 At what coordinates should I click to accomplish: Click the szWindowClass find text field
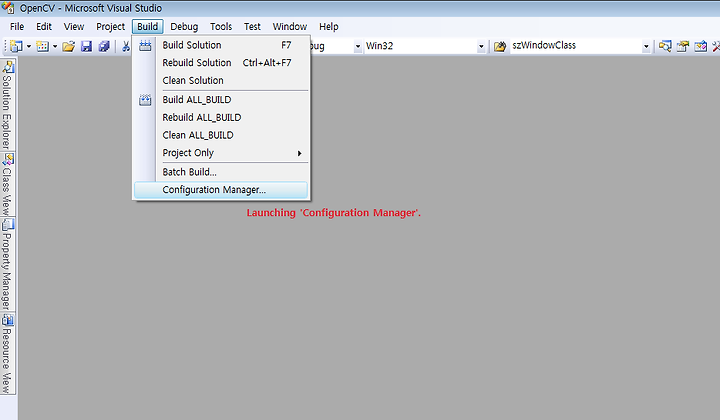click(576, 45)
